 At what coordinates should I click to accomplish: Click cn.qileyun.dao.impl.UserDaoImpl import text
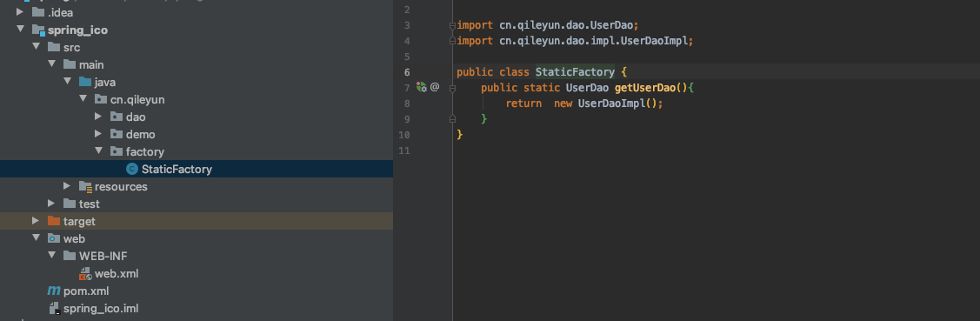[594, 41]
